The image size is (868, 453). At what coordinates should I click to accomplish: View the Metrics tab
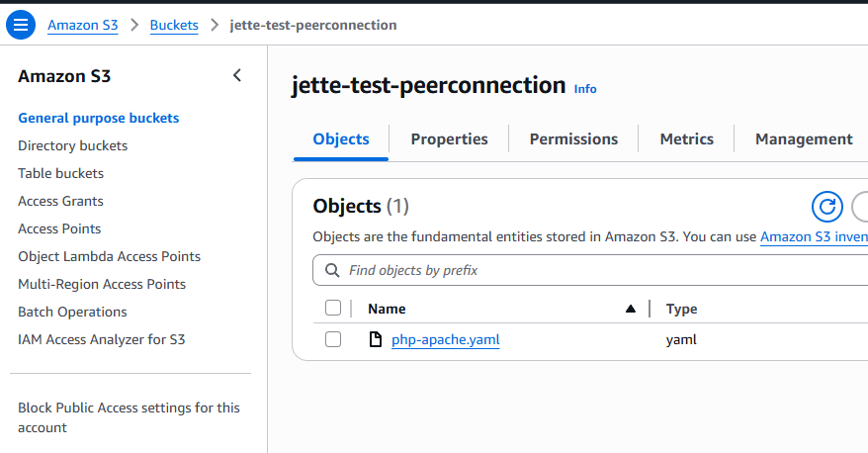(686, 139)
